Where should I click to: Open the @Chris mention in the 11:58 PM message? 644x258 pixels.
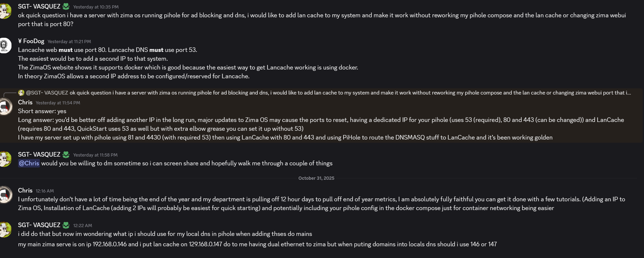[x=29, y=163]
